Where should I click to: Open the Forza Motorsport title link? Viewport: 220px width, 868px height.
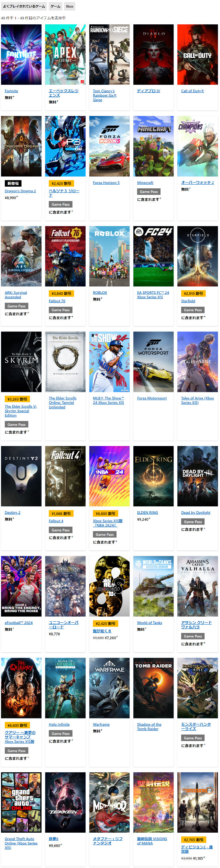coord(152,398)
